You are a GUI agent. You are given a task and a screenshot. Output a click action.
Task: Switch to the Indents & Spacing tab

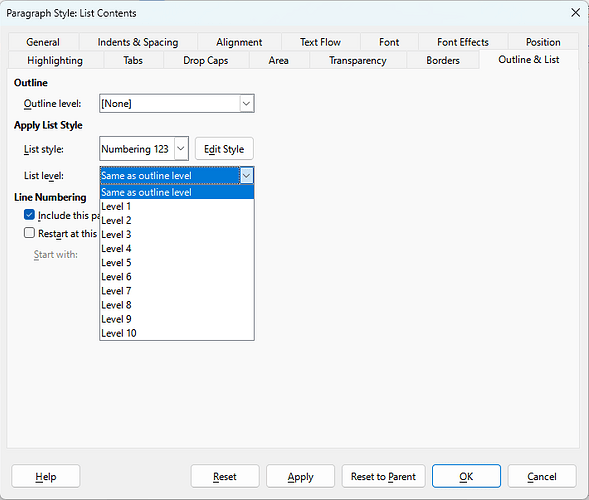pyautogui.click(x=138, y=42)
